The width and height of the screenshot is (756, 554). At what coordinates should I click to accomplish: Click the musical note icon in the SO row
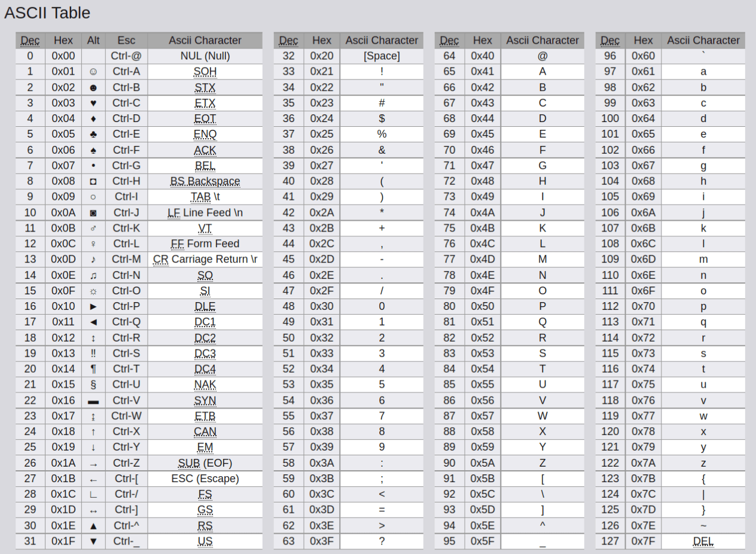(93, 275)
